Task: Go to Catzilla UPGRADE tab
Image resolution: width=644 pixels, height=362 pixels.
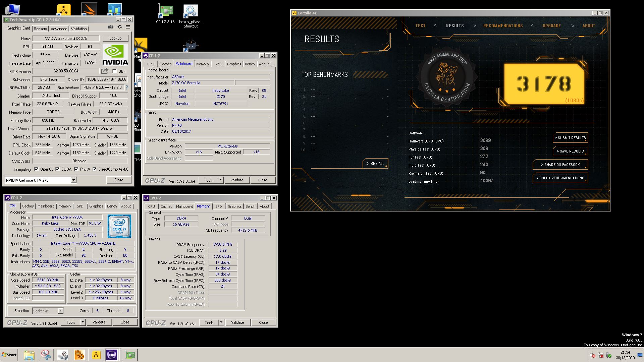Action: coord(552,26)
